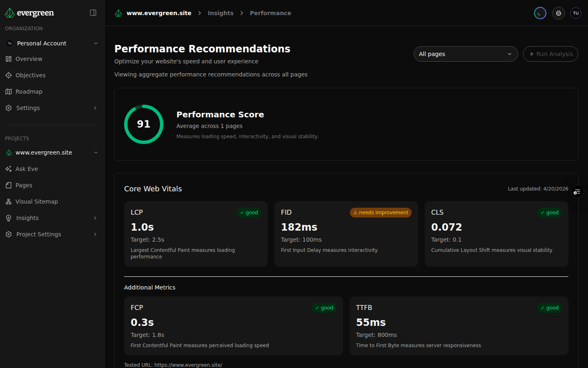
Task: Toggle the dark mode moon switch
Action: click(x=540, y=13)
